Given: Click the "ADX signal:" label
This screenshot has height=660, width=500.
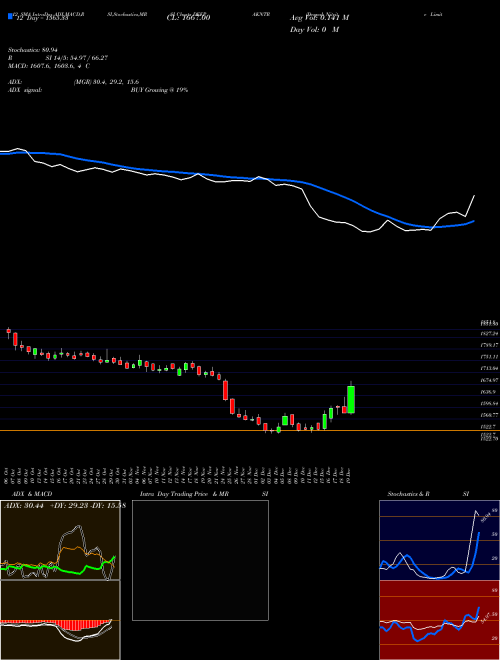Looking at the screenshot, I should 25,90.
